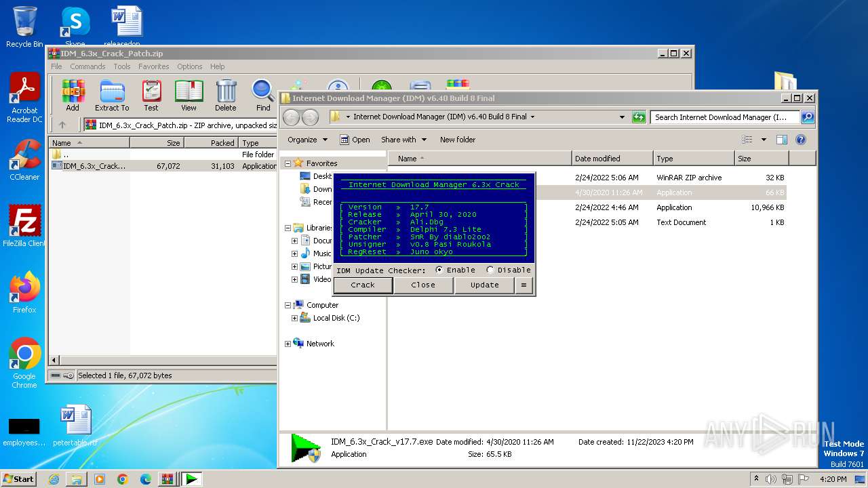The width and height of the screenshot is (868, 488).
Task: Open the view options dropdown arrow
Action: 764,140
